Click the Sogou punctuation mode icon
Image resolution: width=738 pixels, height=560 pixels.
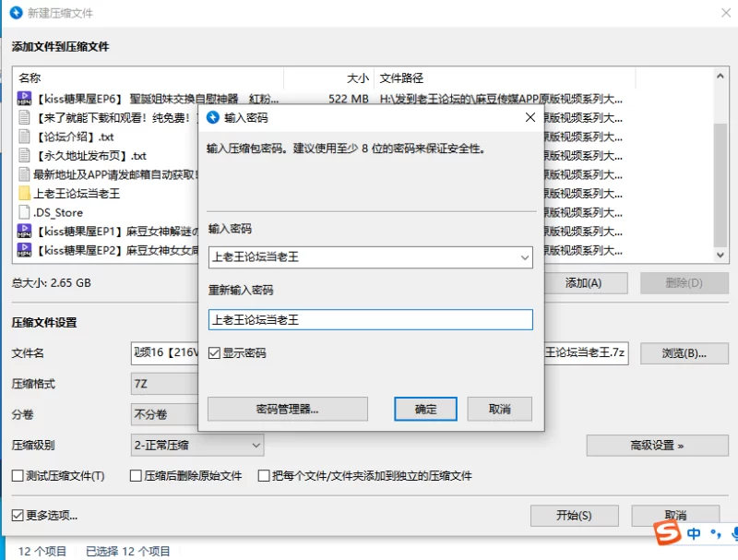pos(716,533)
